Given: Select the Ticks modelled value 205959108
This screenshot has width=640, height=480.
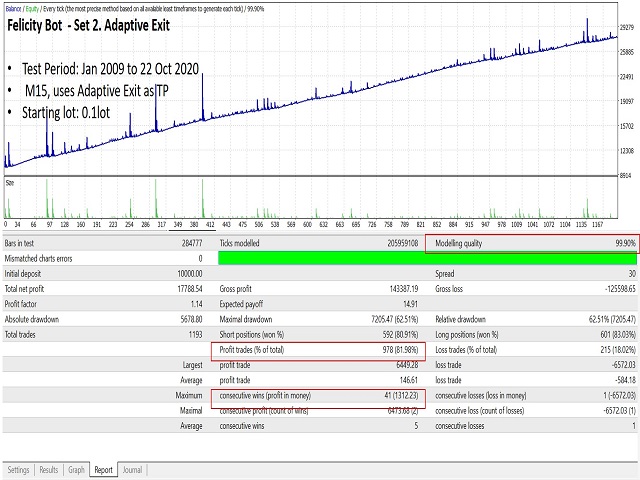Looking at the screenshot, I should pos(402,243).
